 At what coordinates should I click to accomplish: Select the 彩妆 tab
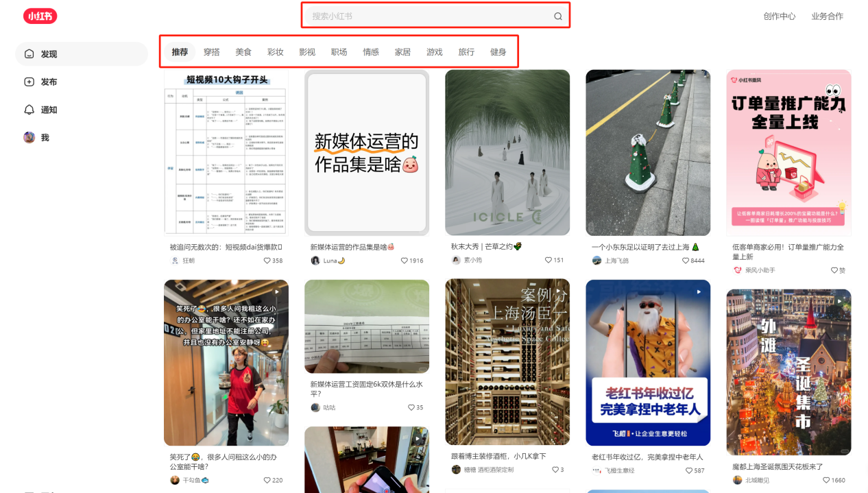276,52
